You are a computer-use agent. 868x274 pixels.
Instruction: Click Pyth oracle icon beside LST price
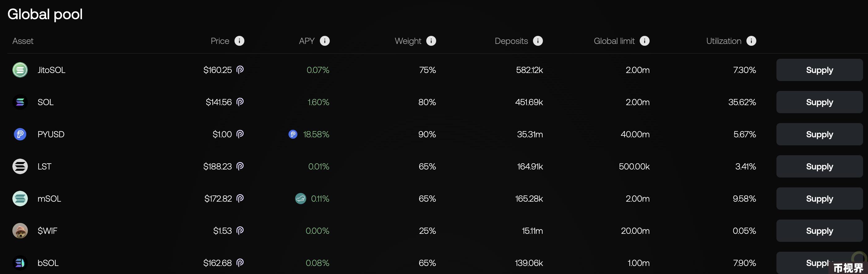240,166
